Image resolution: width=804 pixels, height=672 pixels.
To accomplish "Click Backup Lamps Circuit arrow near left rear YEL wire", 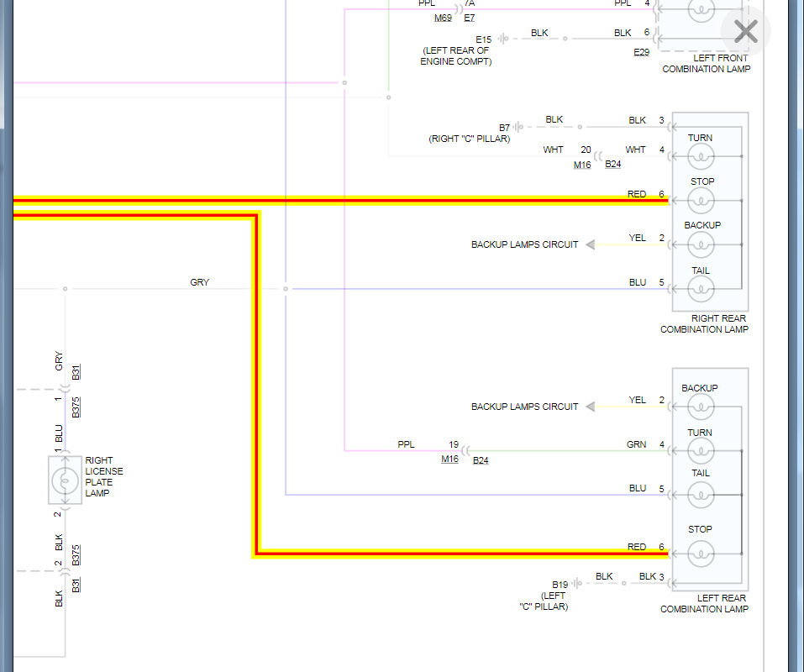I will tap(590, 407).
